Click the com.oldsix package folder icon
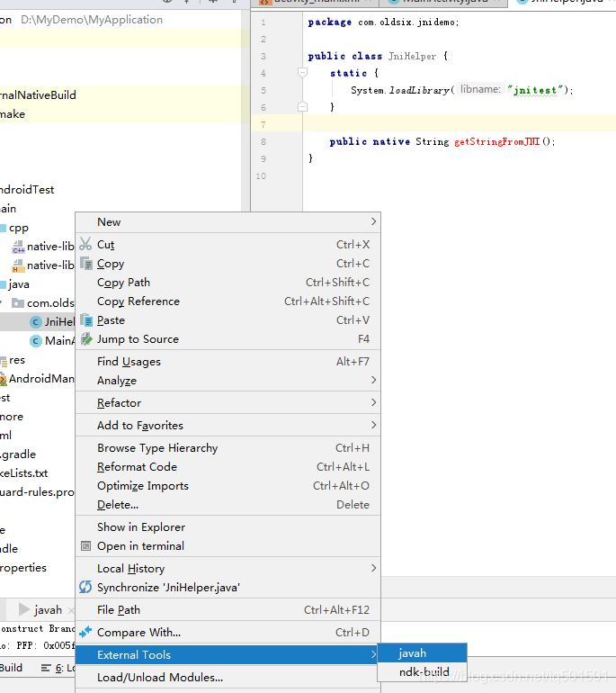 (18, 302)
